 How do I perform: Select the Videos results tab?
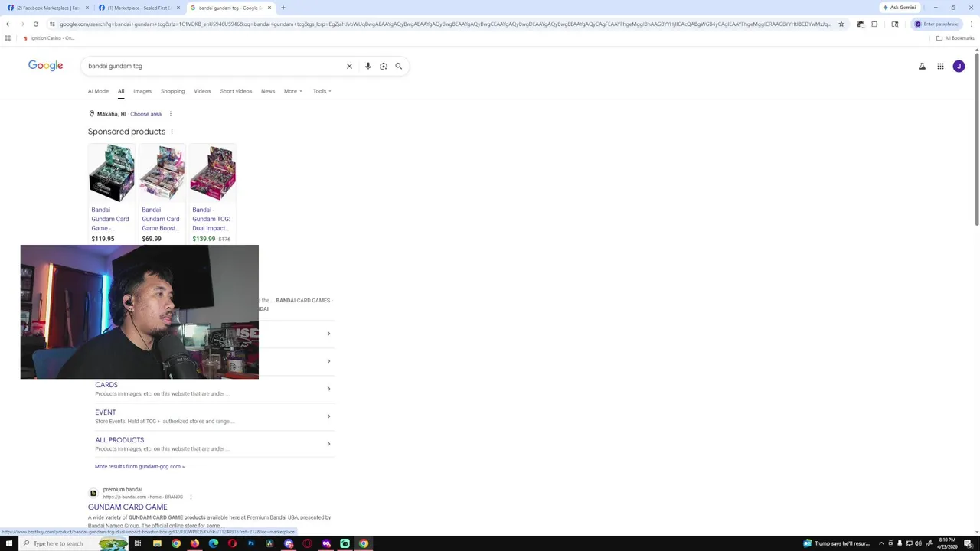[202, 91]
